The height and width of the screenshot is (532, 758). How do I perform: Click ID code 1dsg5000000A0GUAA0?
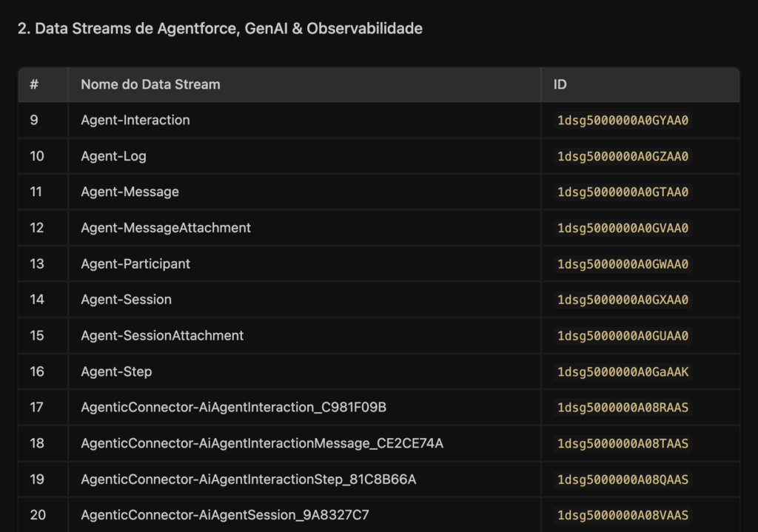[623, 336]
